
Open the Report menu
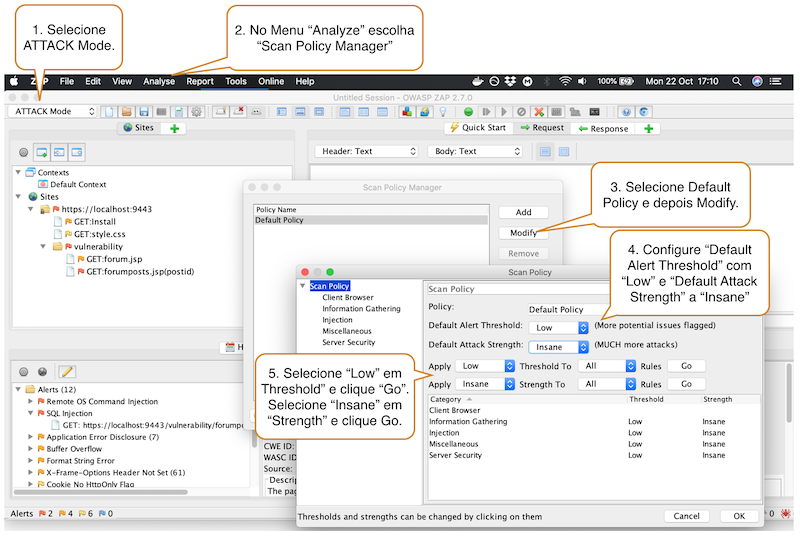pos(199,82)
